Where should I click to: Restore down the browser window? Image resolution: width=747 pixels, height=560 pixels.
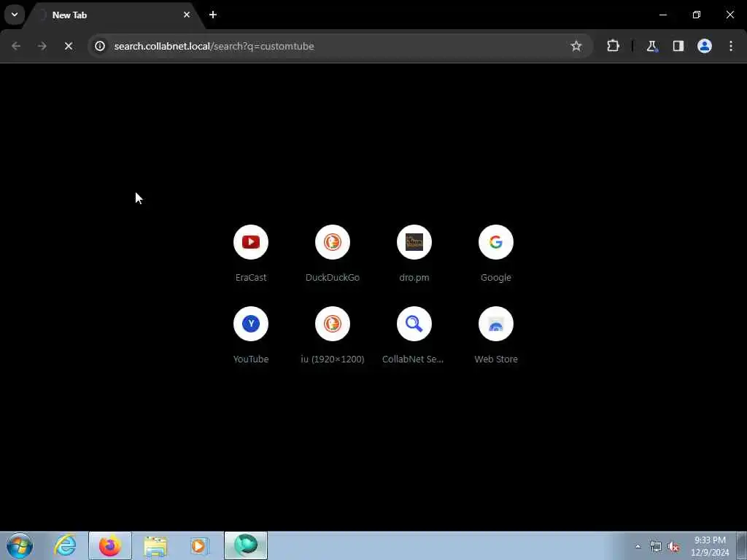pyautogui.click(x=697, y=15)
